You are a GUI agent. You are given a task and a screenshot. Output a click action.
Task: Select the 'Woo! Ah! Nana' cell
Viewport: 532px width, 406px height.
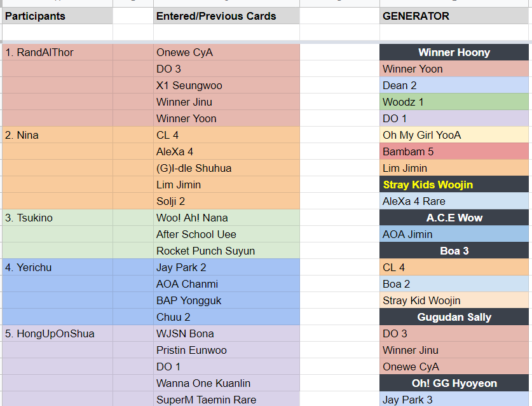tap(226, 218)
